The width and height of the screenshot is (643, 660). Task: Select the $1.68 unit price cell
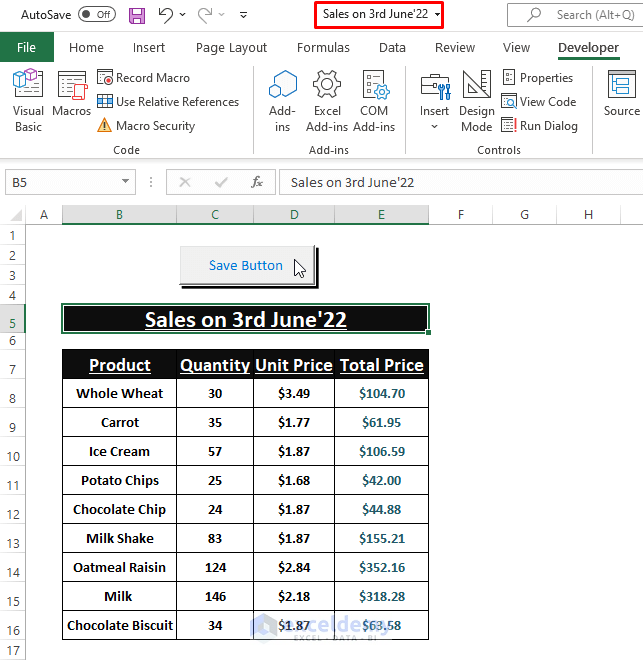(x=294, y=480)
